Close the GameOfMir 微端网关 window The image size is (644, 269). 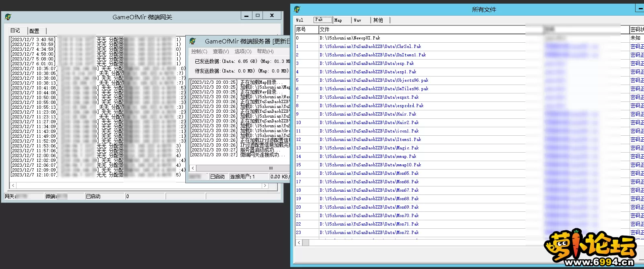coord(272,15)
